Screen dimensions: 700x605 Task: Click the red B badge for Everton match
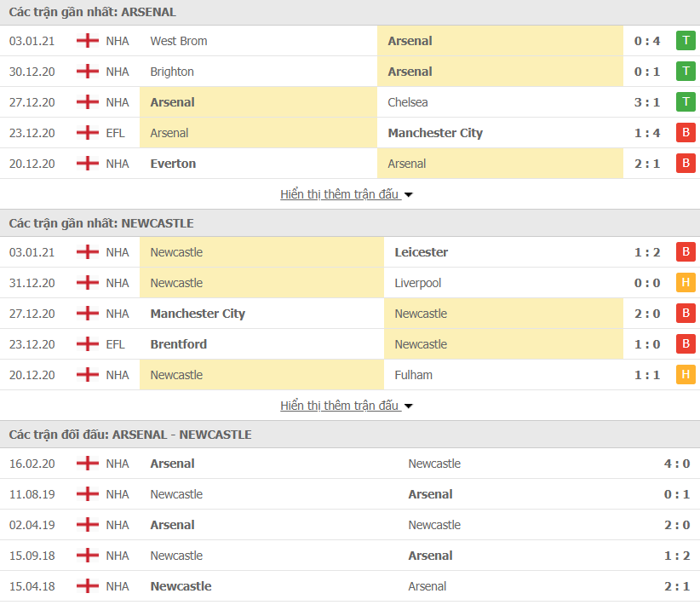686,164
